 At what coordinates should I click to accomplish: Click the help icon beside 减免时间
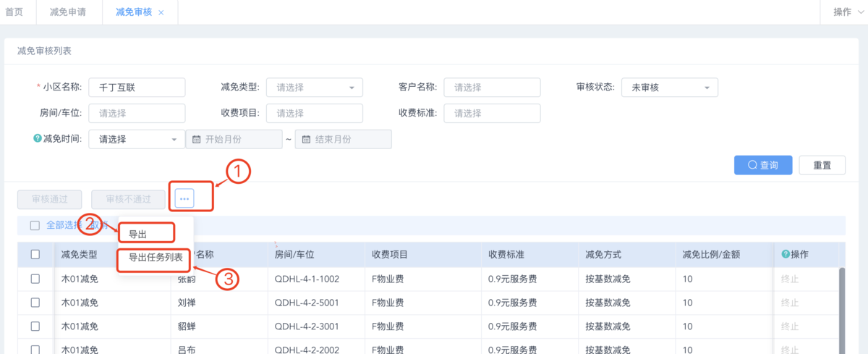pos(38,139)
